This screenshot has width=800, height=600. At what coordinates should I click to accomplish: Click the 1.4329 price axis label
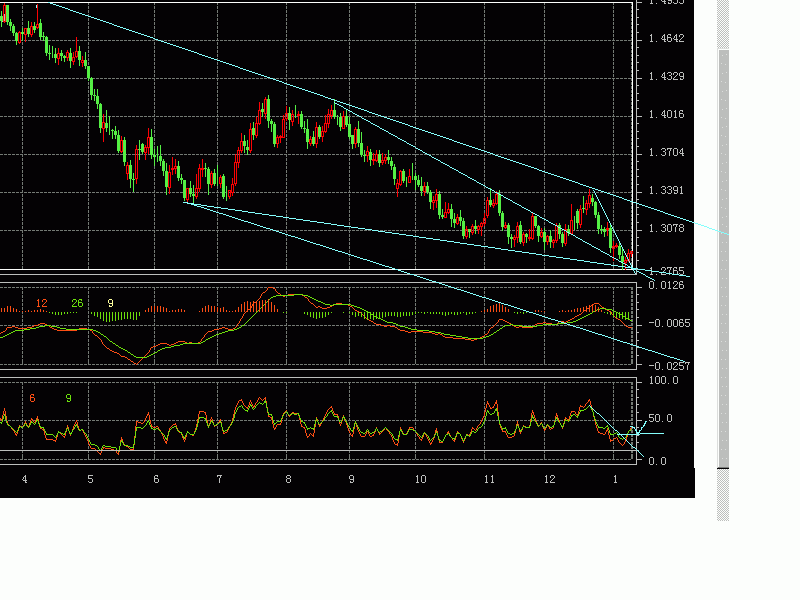[x=666, y=77]
